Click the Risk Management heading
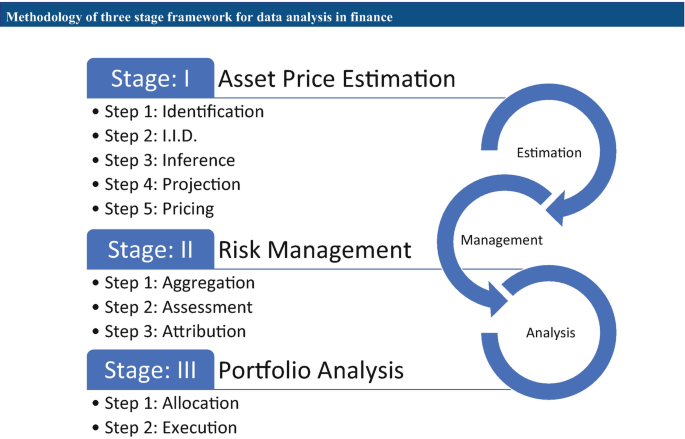The image size is (685, 439). click(x=315, y=250)
